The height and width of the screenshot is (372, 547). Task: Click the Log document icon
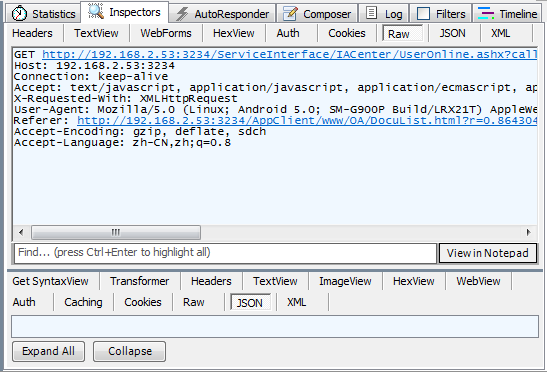372,13
